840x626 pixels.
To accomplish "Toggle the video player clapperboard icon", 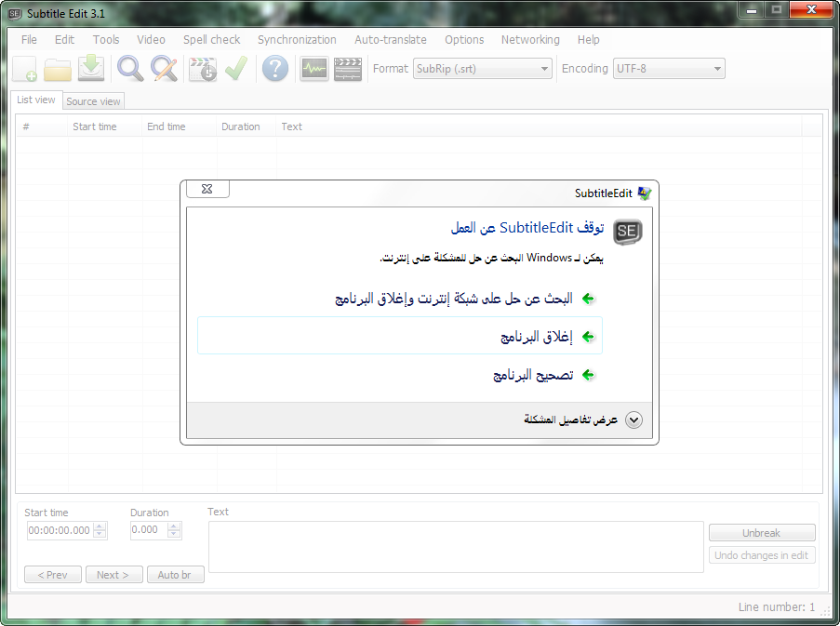I will [x=348, y=69].
